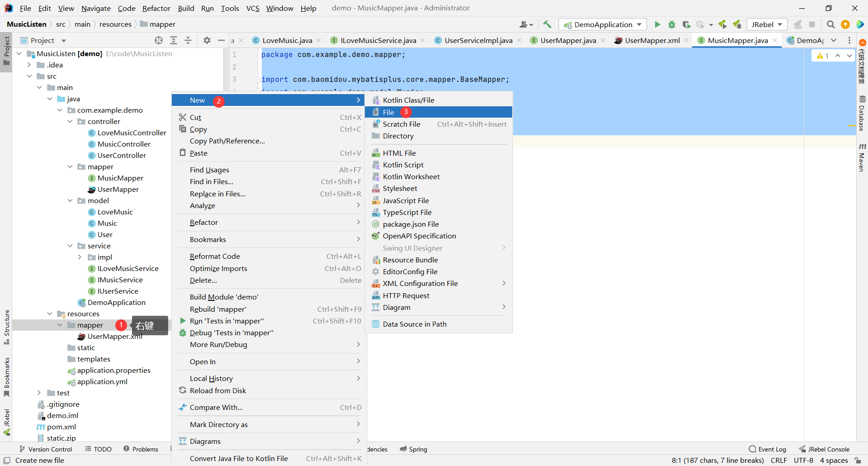The image size is (868, 466).
Task: Run with Coverage from the toolbar
Action: pos(686,24)
